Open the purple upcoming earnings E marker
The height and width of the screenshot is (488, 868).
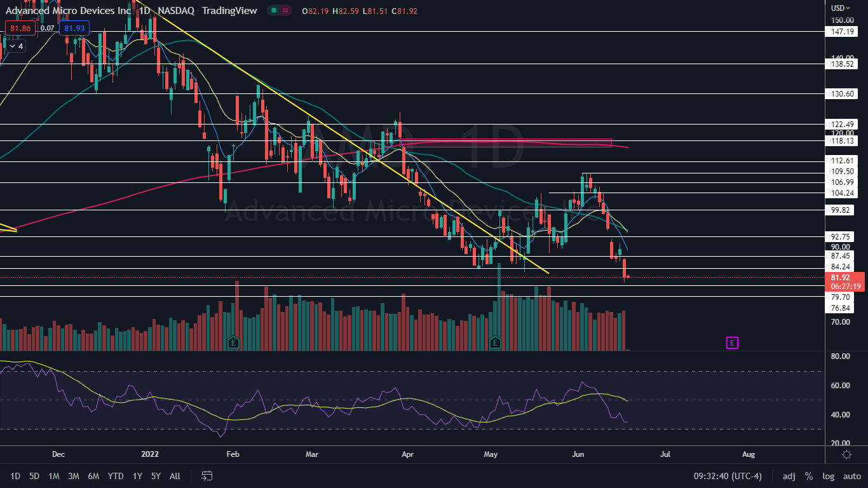pyautogui.click(x=732, y=343)
